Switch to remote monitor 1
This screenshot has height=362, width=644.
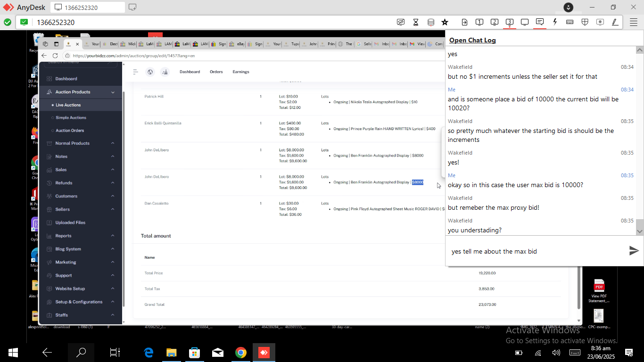tap(479, 22)
